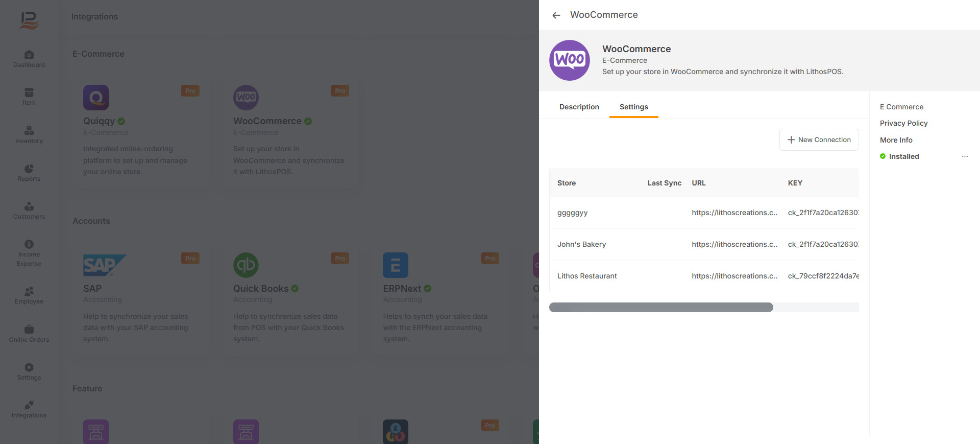Image resolution: width=980 pixels, height=444 pixels.
Task: Click the Last Sync column header
Action: (x=664, y=183)
